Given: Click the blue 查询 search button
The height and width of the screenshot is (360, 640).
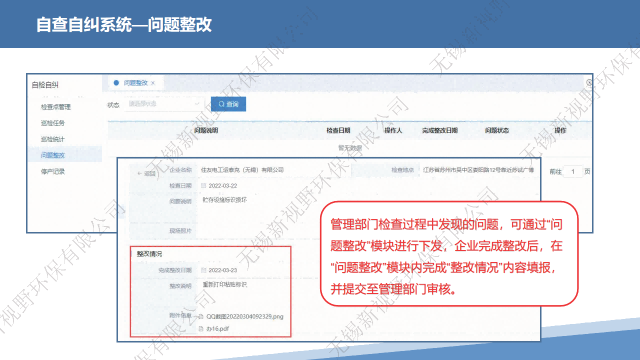Looking at the screenshot, I should [x=228, y=104].
